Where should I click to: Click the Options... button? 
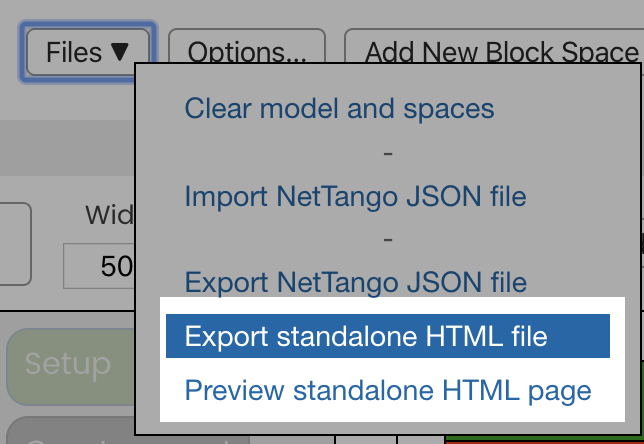247,46
